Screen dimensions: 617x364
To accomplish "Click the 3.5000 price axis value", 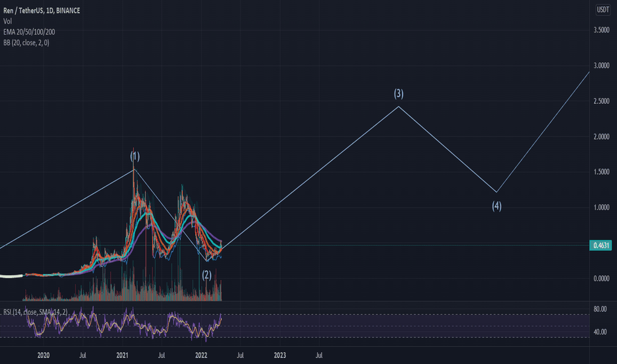I will (601, 30).
